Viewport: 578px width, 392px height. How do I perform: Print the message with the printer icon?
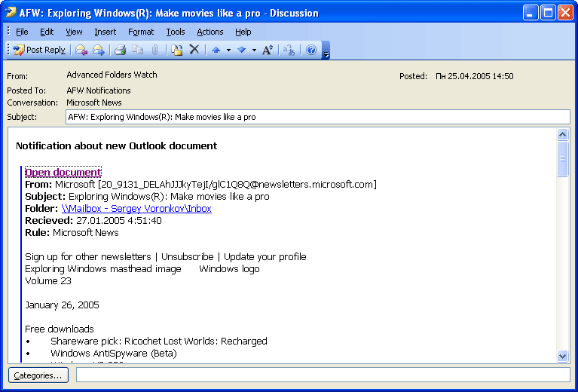pos(120,50)
